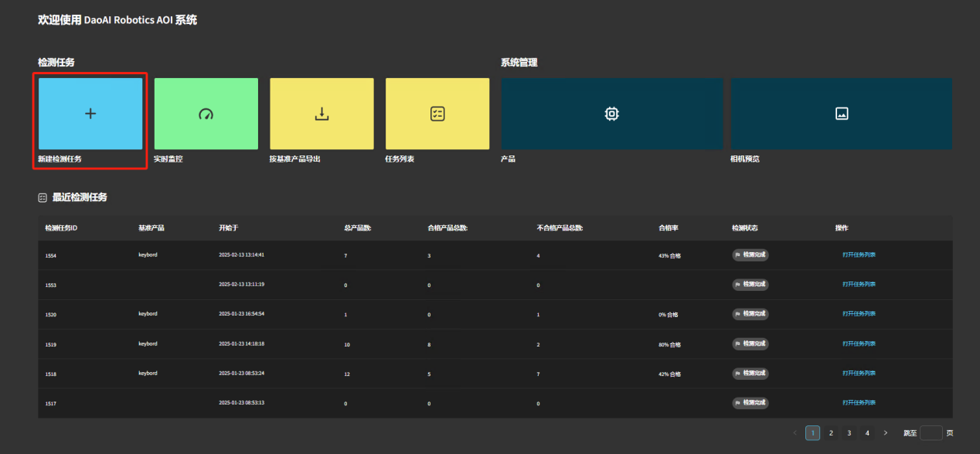The width and height of the screenshot is (980, 454).
Task: Click the download icon for export by reference product
Action: click(322, 114)
